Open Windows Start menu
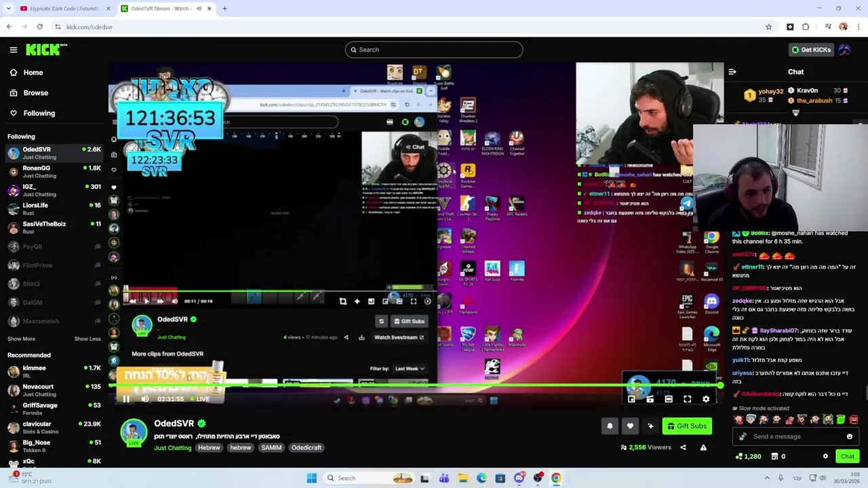 pos(311,479)
